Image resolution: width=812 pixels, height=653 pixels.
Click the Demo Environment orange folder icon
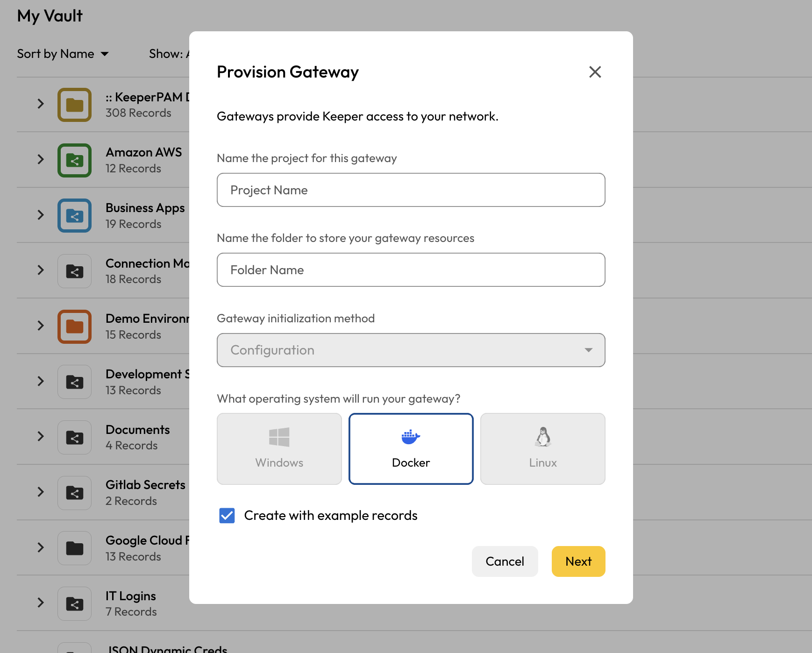tap(74, 326)
